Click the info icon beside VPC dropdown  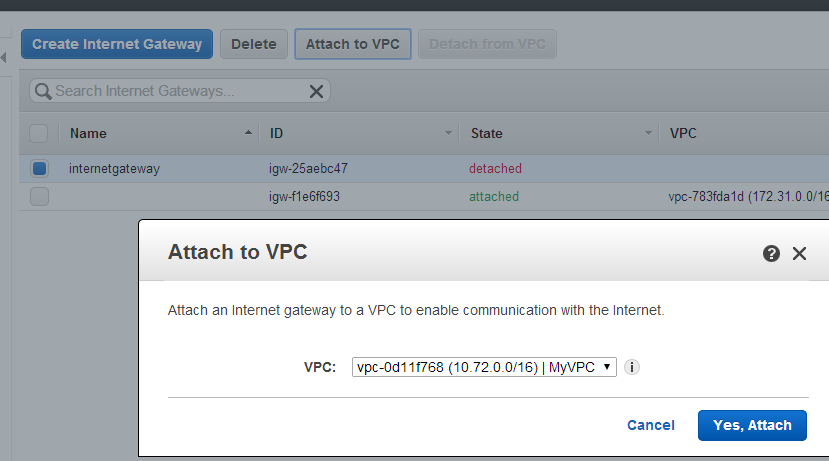[631, 367]
